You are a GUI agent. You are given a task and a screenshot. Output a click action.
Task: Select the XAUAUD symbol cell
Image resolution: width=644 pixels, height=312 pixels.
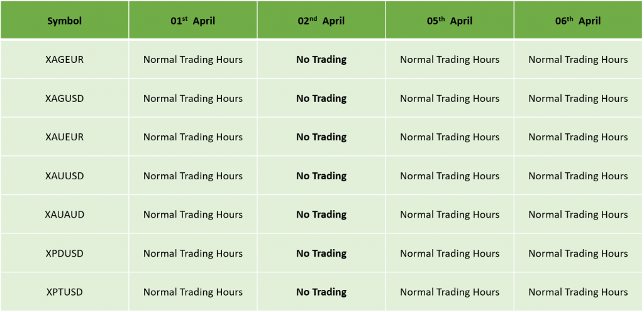65,214
